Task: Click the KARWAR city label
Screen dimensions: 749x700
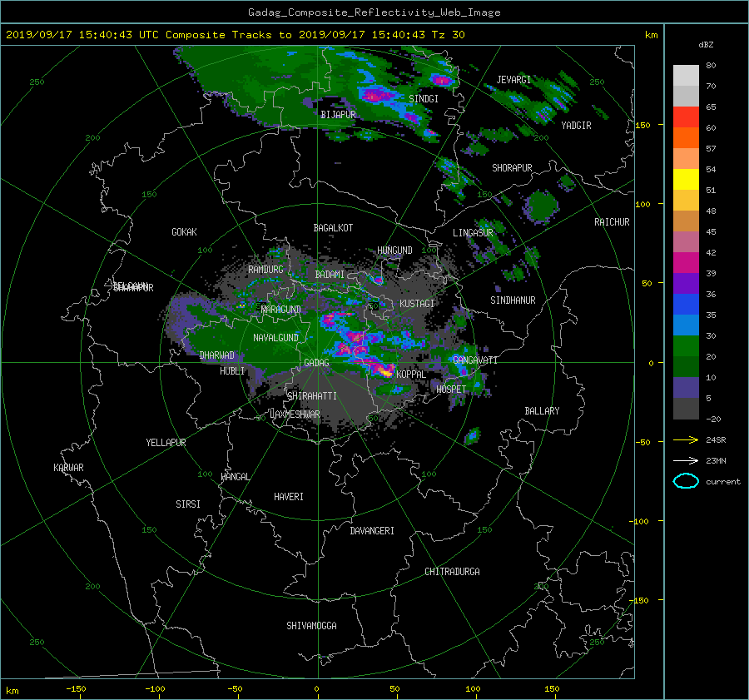Action: coord(68,468)
